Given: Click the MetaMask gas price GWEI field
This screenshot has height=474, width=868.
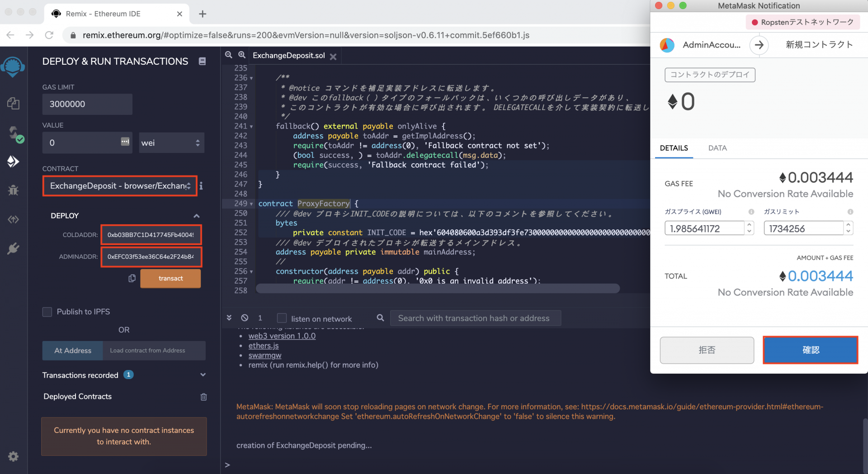Looking at the screenshot, I should pos(704,228).
